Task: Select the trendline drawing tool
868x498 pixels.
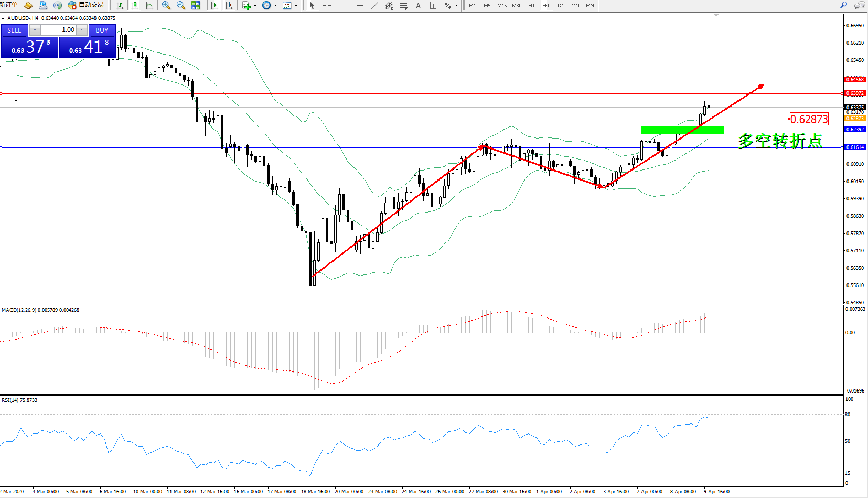Action: tap(374, 5)
